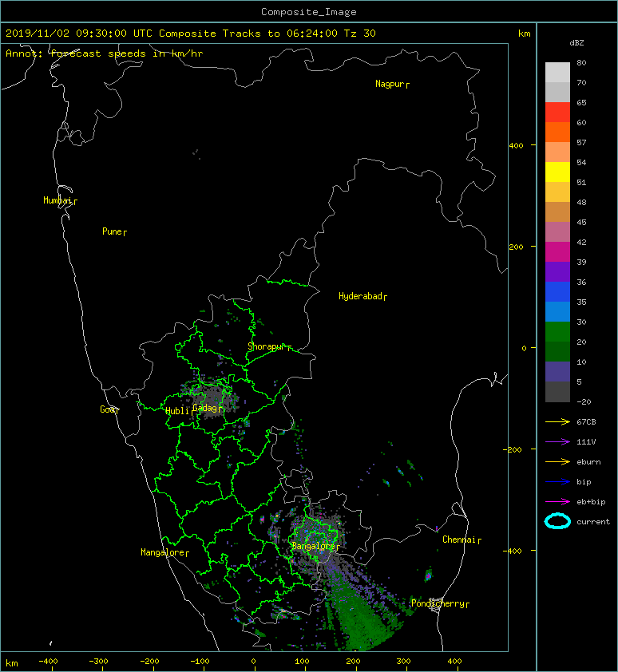Select the dark orange color bar swatch

[557, 132]
